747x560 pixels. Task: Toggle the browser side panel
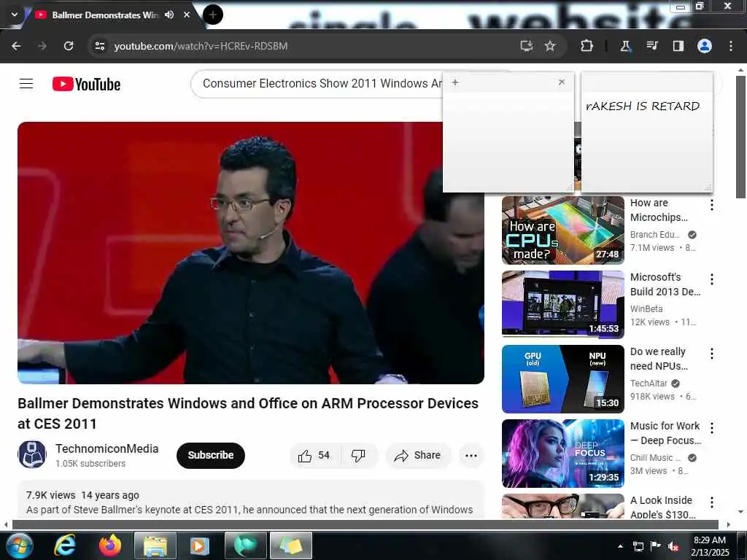coord(678,46)
